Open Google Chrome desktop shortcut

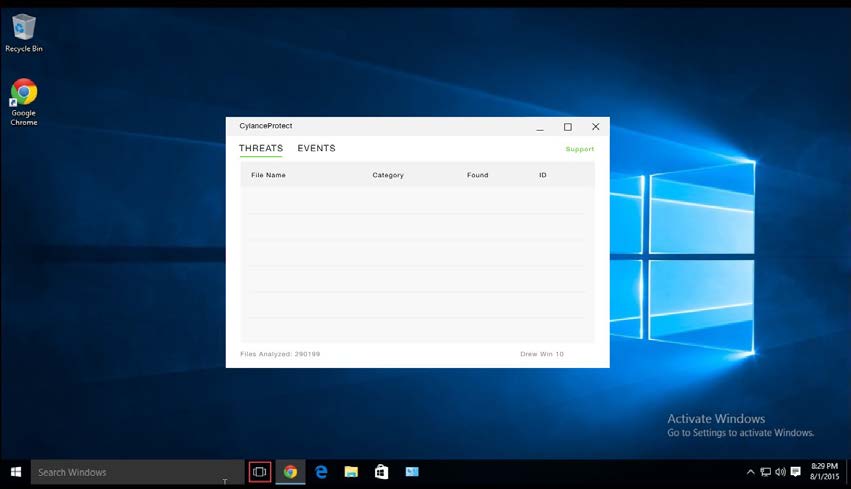pyautogui.click(x=23, y=102)
